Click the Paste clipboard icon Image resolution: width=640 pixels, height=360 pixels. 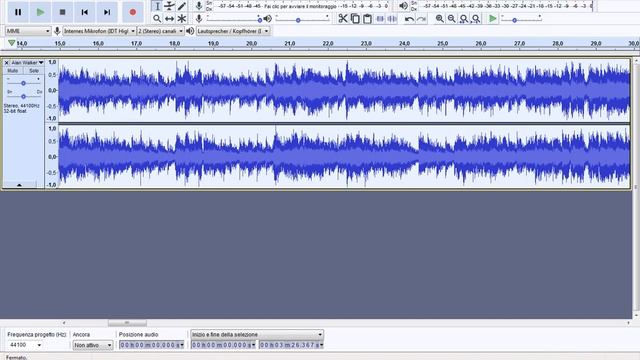click(x=367, y=18)
